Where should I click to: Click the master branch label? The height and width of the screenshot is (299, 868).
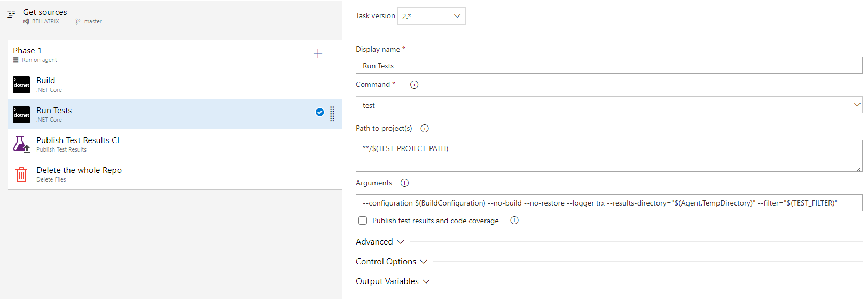click(93, 21)
